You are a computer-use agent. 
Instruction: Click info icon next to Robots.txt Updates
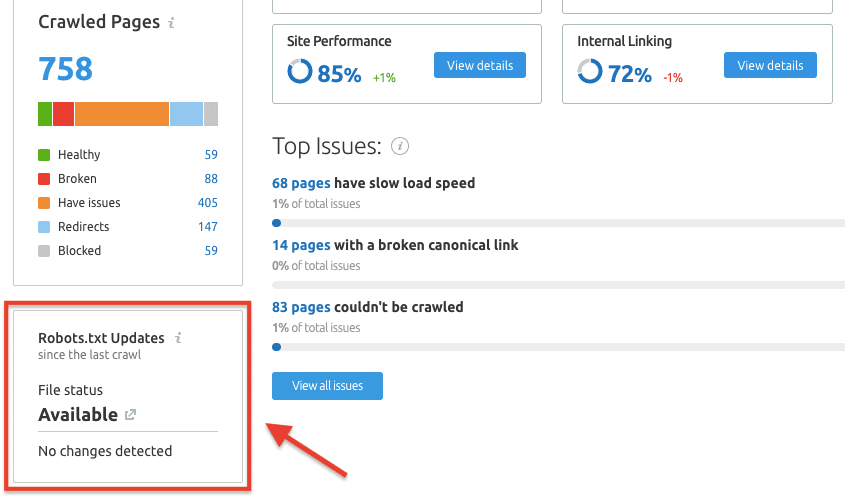click(178, 338)
